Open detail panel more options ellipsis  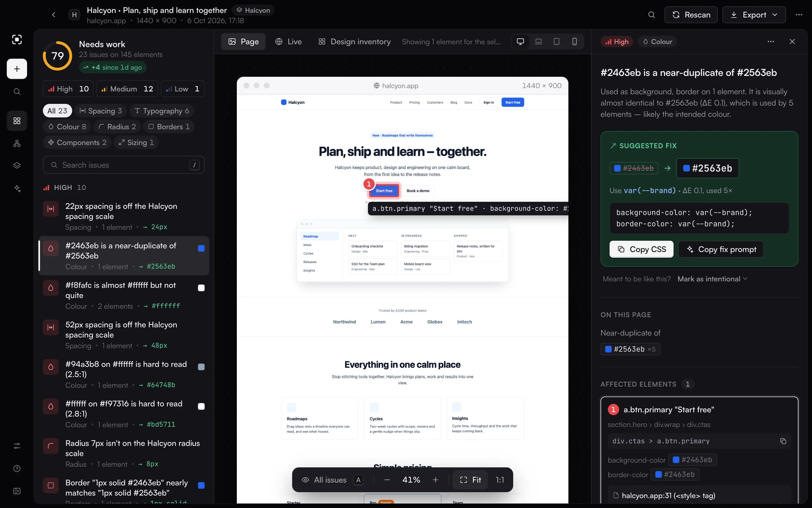click(x=770, y=41)
